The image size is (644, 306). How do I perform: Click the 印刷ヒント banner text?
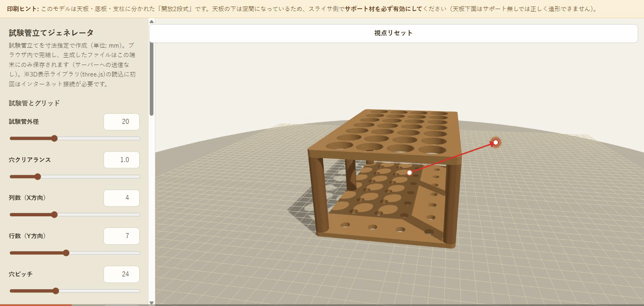click(302, 9)
